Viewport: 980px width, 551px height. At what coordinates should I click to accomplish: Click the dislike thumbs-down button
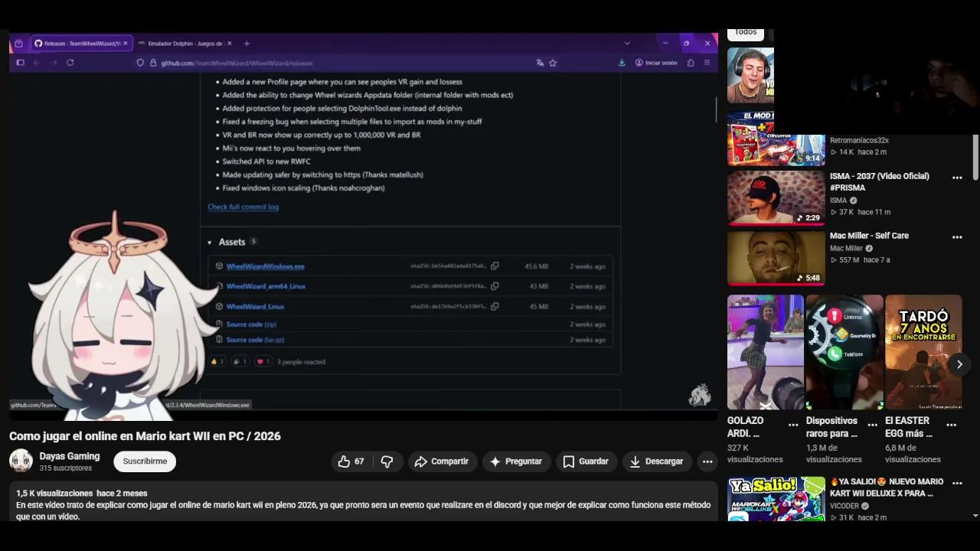pyautogui.click(x=387, y=461)
